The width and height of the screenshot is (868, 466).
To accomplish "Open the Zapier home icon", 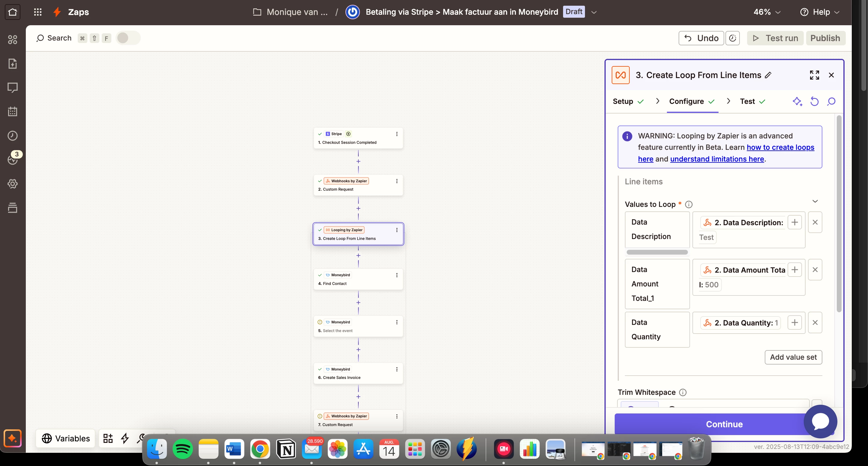I will pos(13,12).
